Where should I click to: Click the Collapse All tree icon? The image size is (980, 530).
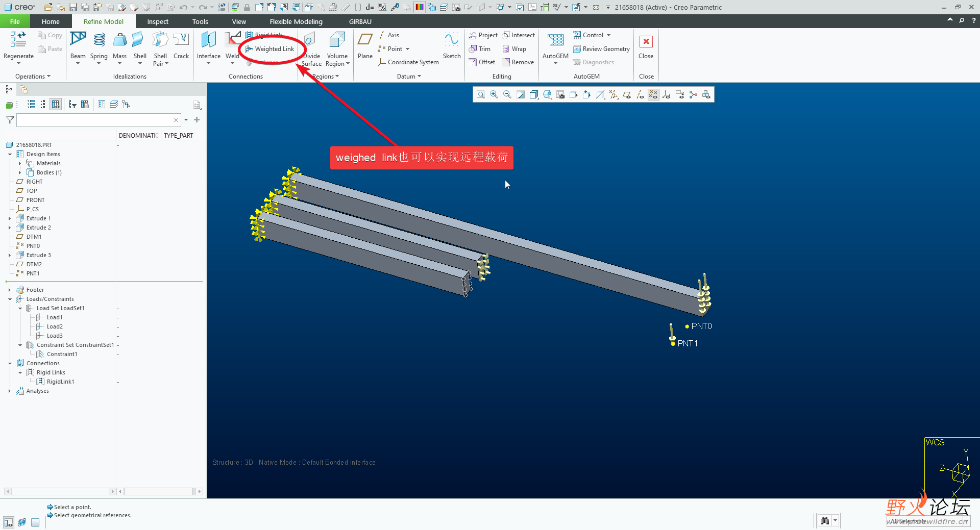pos(43,105)
